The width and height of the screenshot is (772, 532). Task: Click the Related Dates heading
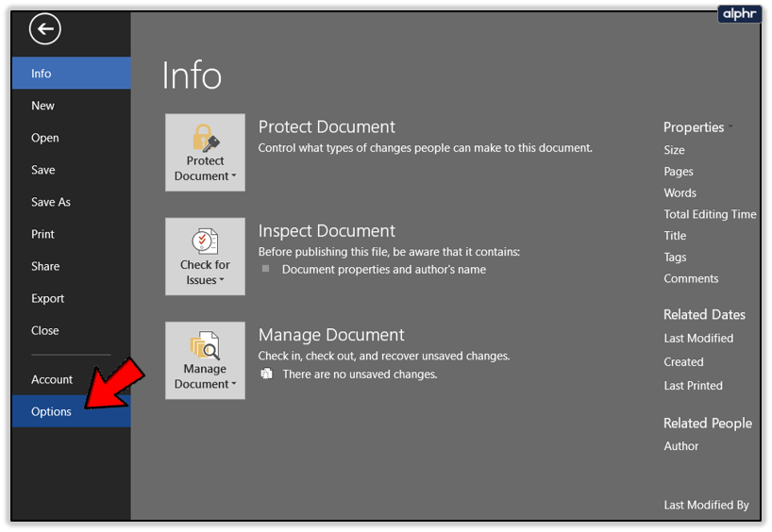(704, 314)
